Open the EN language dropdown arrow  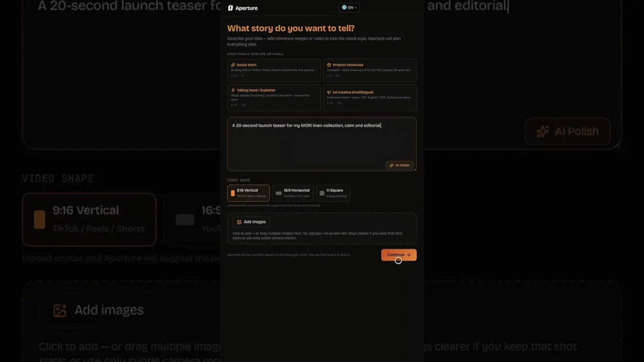(356, 8)
